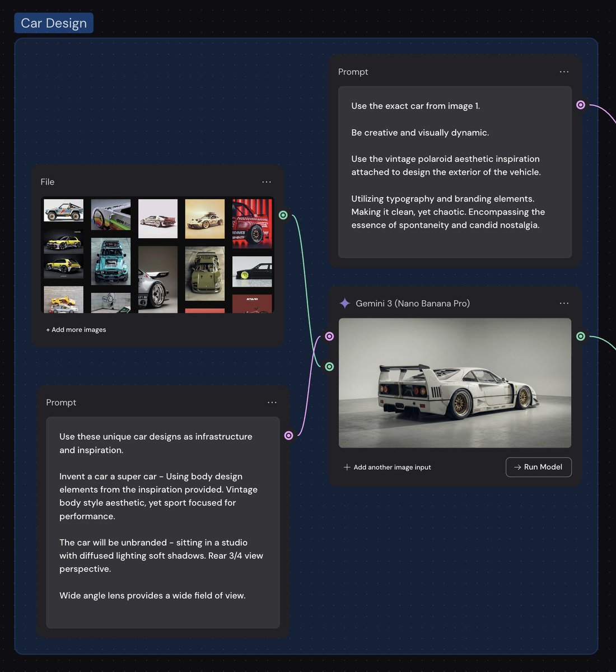Click the top Prompt node's pink output port
Viewport: 616px width, 672px height.
pyautogui.click(x=581, y=105)
